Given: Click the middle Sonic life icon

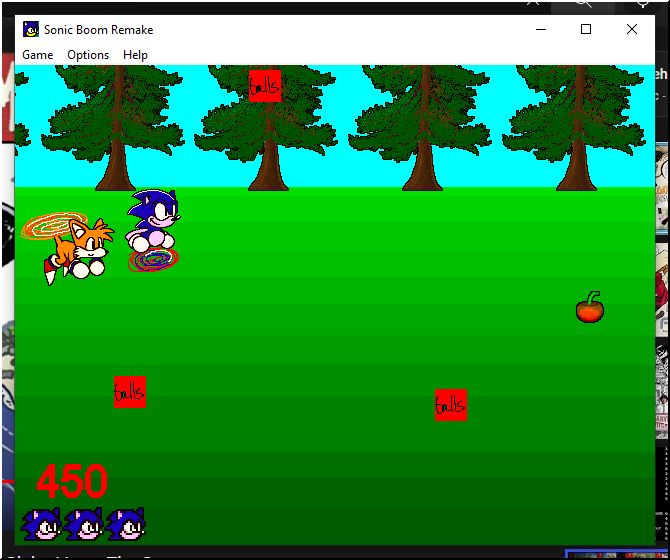Looking at the screenshot, I should click(x=83, y=524).
